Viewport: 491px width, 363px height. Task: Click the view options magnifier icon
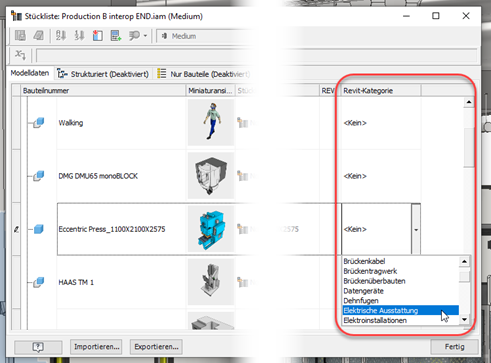click(134, 35)
